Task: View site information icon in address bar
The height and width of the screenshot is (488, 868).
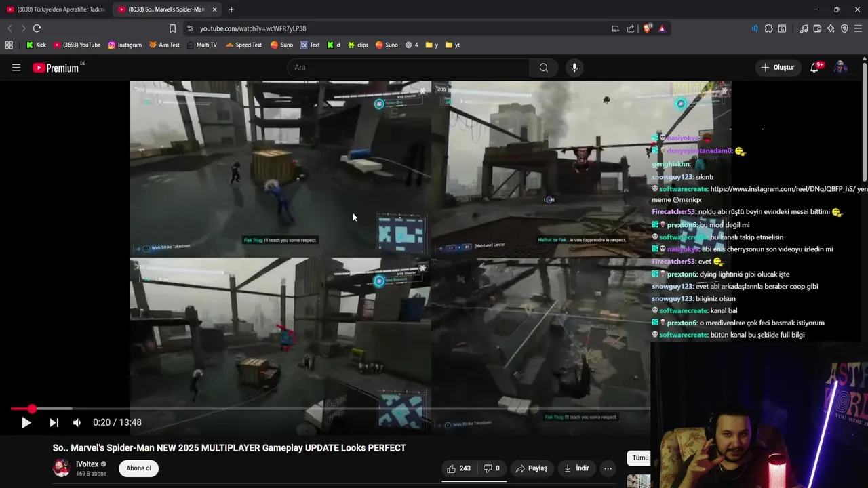Action: pyautogui.click(x=190, y=28)
